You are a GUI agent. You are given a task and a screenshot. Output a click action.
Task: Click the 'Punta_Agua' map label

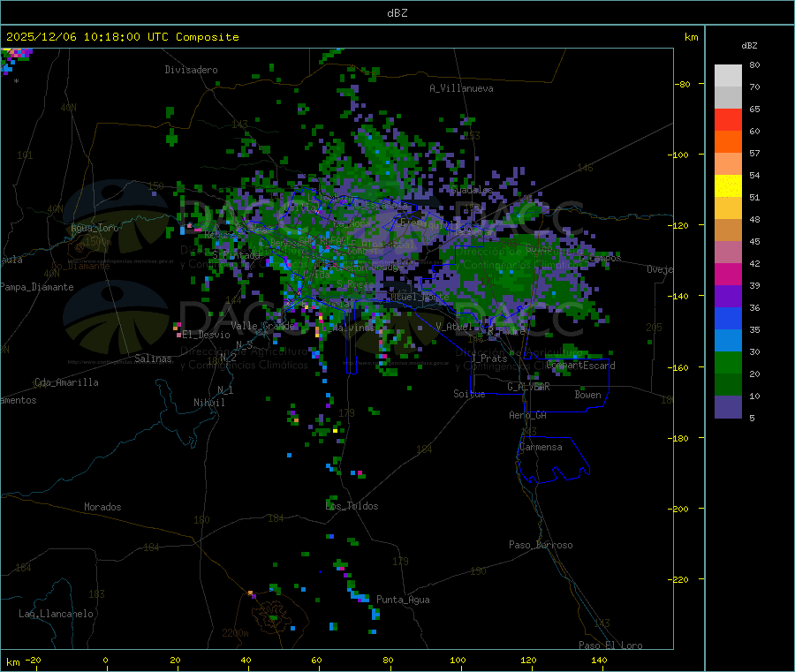(403, 600)
